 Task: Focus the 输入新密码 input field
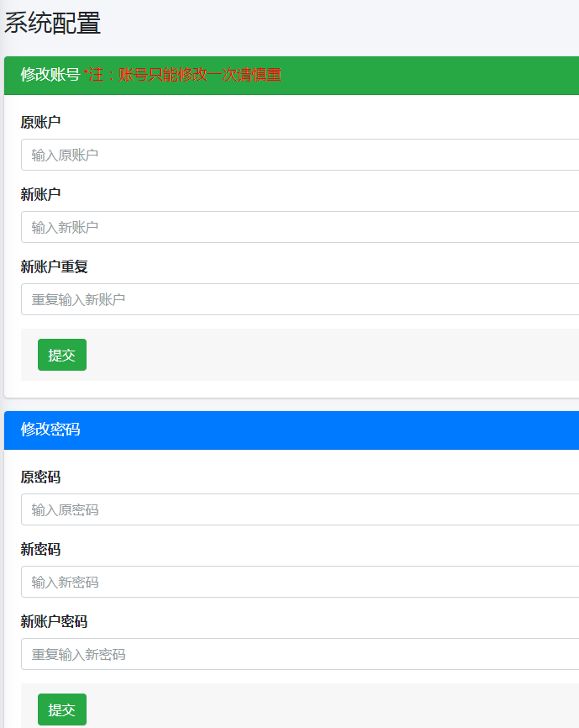300,582
